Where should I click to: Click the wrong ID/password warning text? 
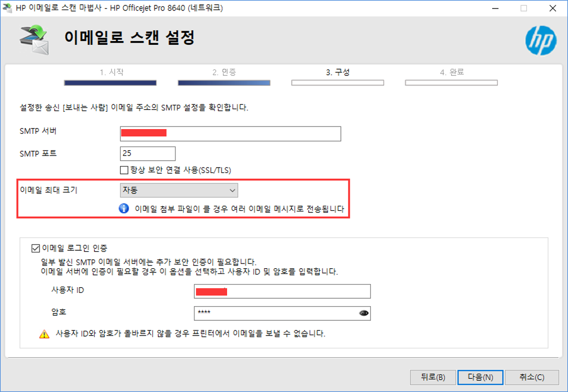[x=191, y=334]
